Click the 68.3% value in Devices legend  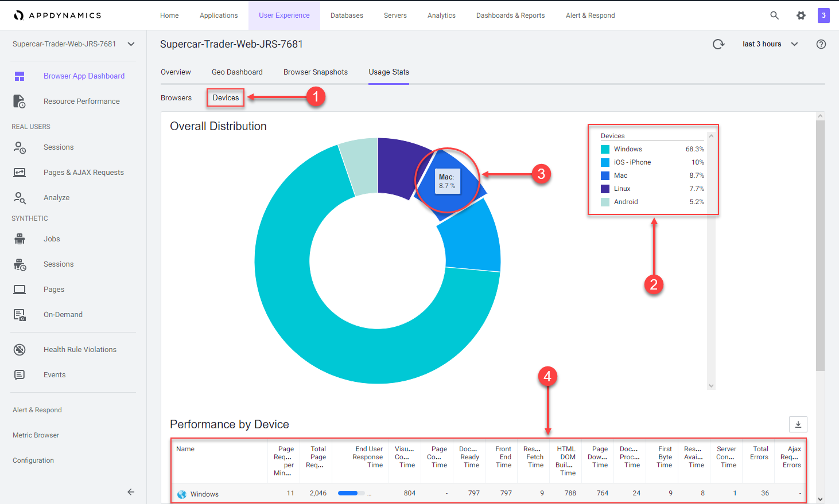click(695, 149)
